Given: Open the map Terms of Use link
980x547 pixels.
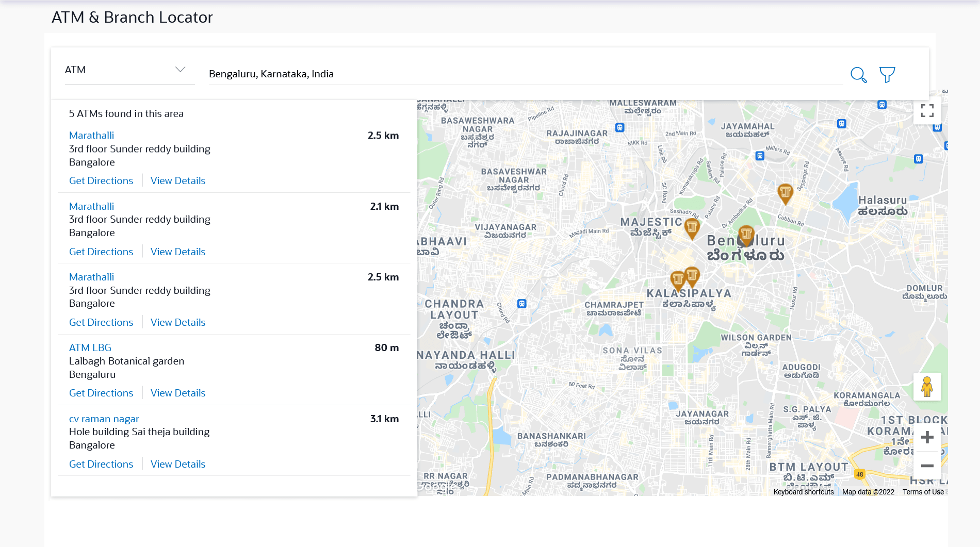Looking at the screenshot, I should [x=923, y=492].
